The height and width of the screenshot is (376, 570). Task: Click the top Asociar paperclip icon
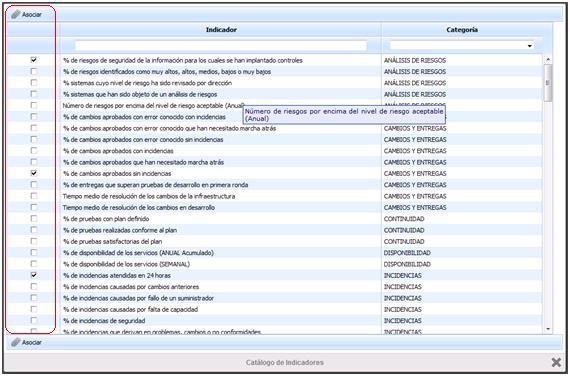(16, 14)
